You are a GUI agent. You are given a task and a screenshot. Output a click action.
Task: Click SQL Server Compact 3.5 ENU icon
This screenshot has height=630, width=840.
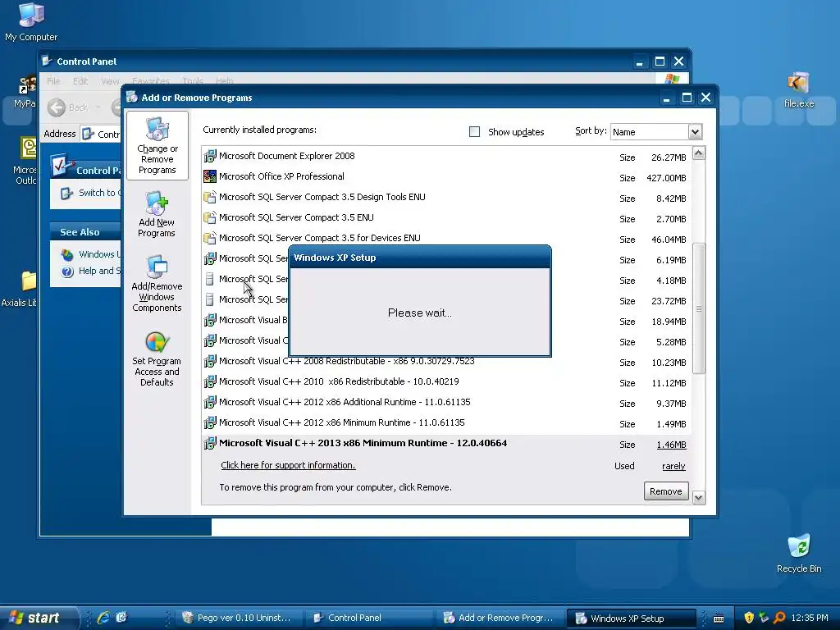[x=210, y=217]
